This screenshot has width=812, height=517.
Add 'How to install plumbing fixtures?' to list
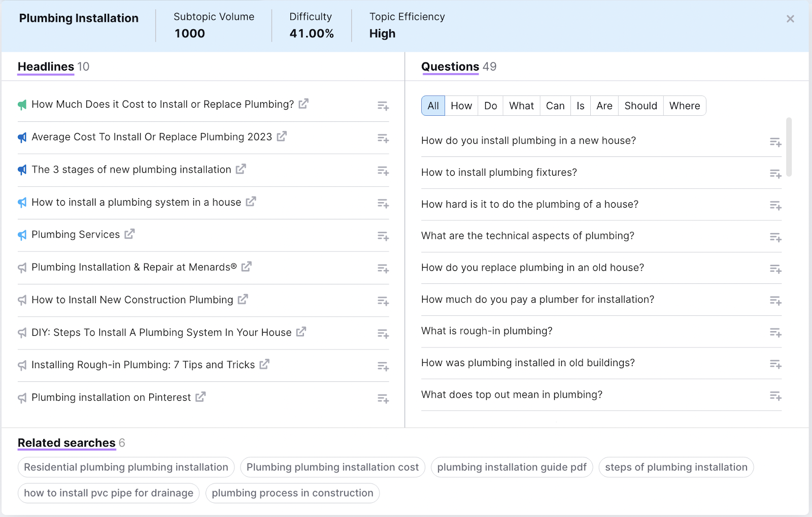coord(775,174)
